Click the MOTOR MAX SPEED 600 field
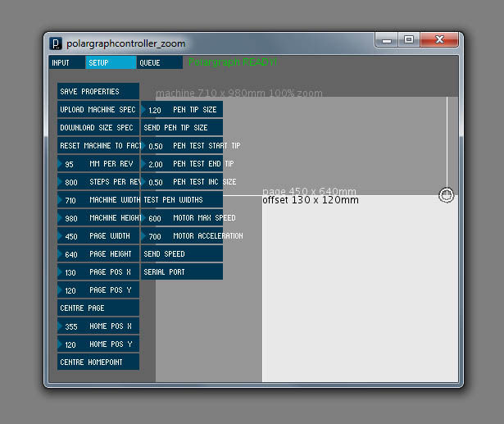The image size is (504, 424). pos(182,218)
